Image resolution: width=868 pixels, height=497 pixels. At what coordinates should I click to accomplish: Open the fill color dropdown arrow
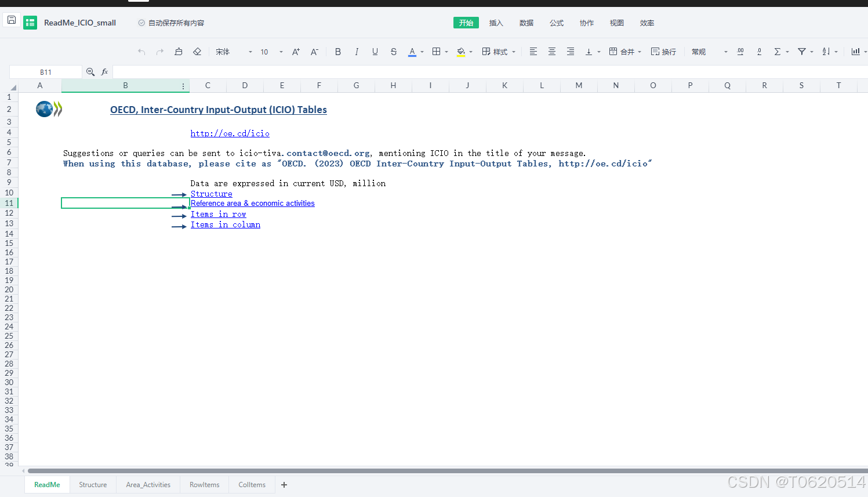(x=471, y=52)
